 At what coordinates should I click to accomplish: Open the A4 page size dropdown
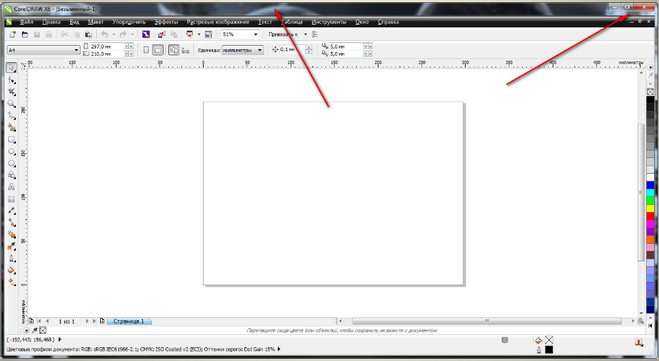(76, 50)
